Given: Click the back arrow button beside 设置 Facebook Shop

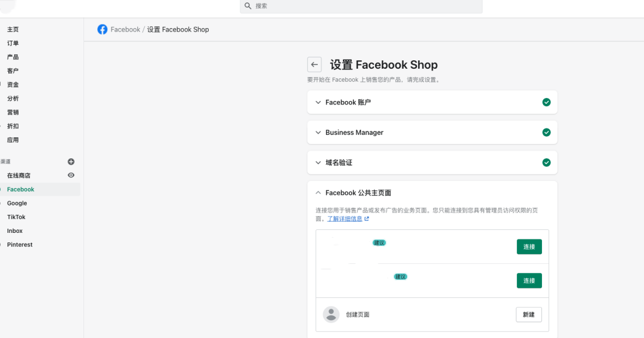Looking at the screenshot, I should 314,64.
